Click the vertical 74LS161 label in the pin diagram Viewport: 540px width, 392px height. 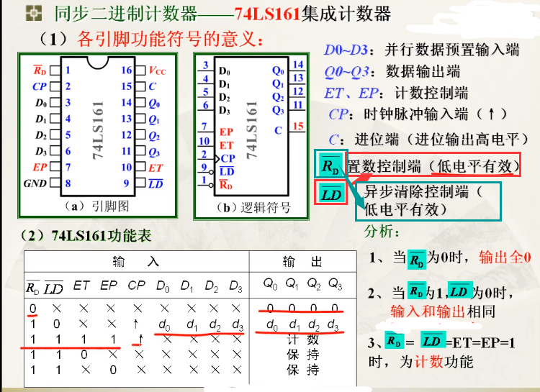(98, 130)
